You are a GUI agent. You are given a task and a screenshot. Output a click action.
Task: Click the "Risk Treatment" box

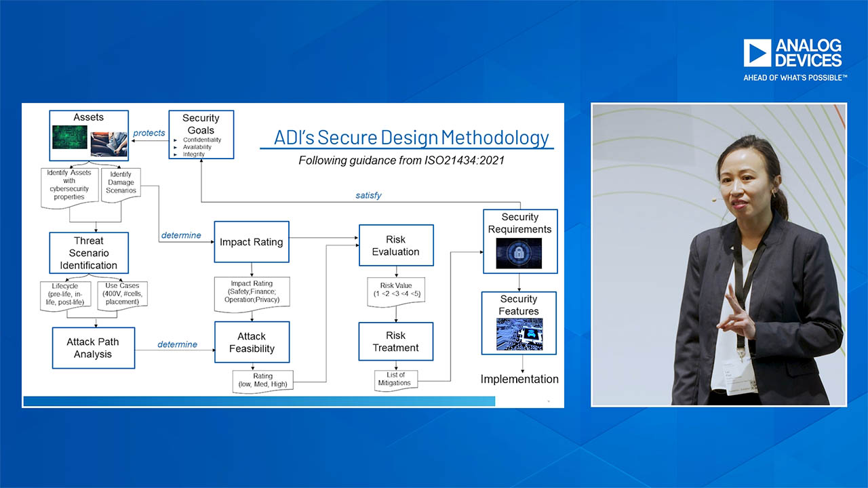tap(396, 342)
